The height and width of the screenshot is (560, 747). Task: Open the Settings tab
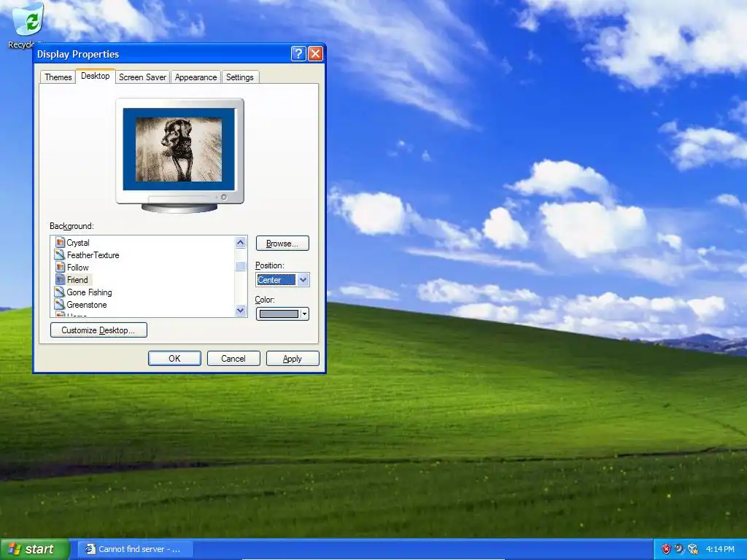(x=239, y=77)
